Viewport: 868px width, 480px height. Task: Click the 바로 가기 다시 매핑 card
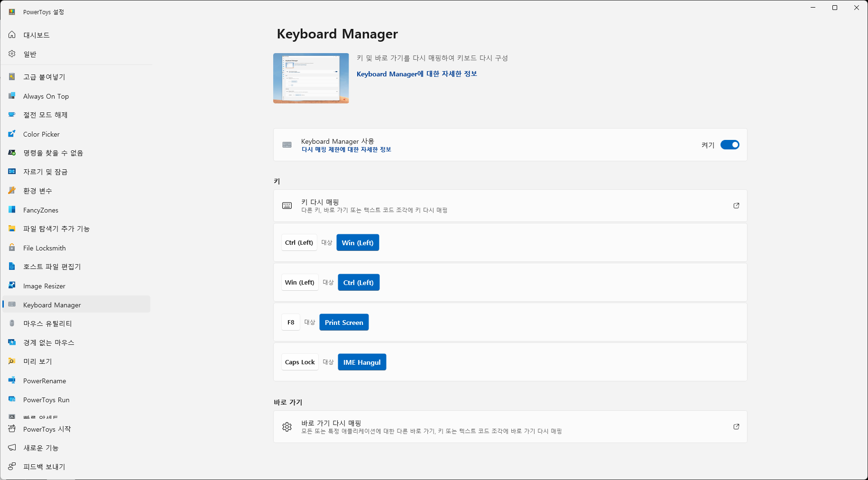click(x=510, y=427)
